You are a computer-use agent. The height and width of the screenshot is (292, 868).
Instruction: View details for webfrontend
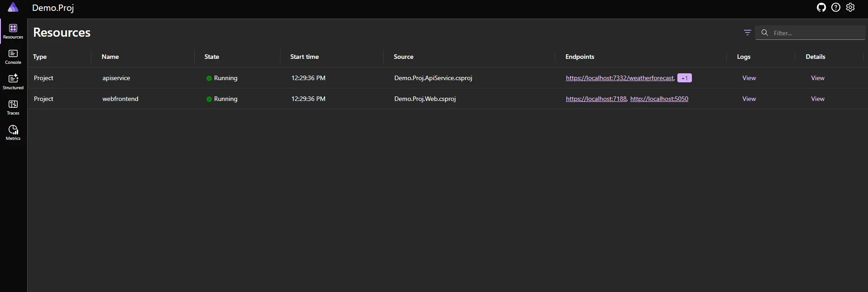pos(818,99)
